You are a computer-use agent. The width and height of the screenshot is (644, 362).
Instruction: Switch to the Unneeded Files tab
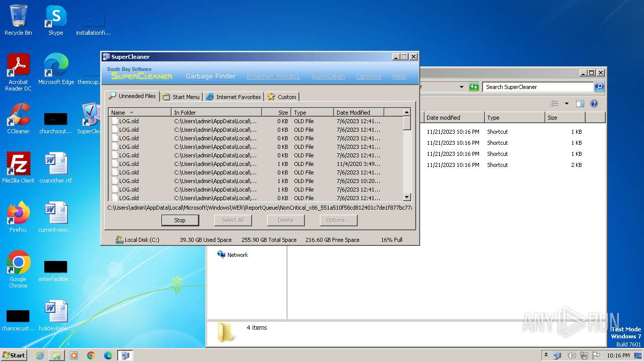click(x=132, y=96)
